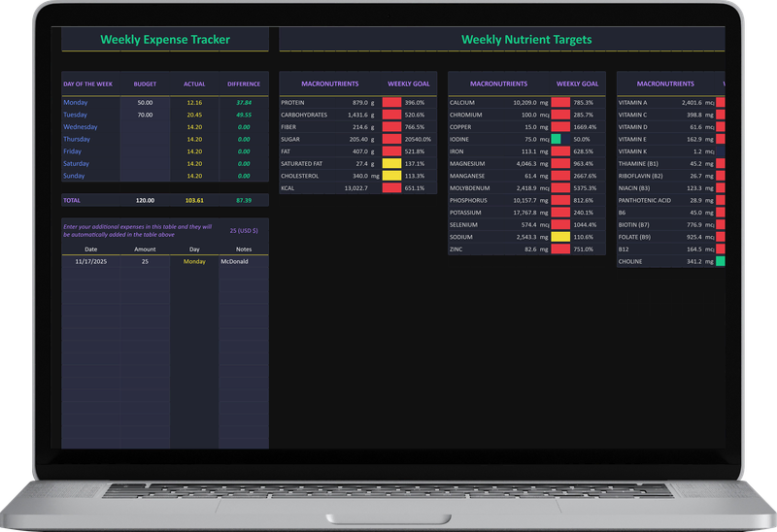The width and height of the screenshot is (777, 532).
Task: Click the Amount column header
Action: pos(145,249)
